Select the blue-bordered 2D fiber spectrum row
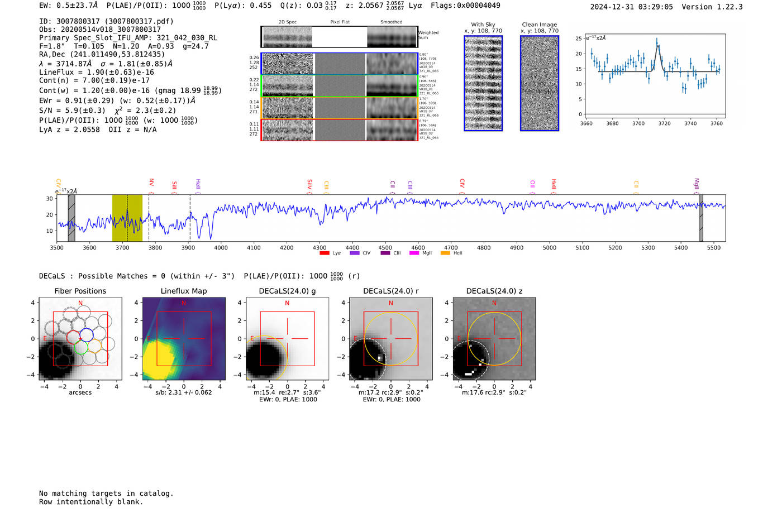Screen dimensions: 782x532 (x=340, y=64)
